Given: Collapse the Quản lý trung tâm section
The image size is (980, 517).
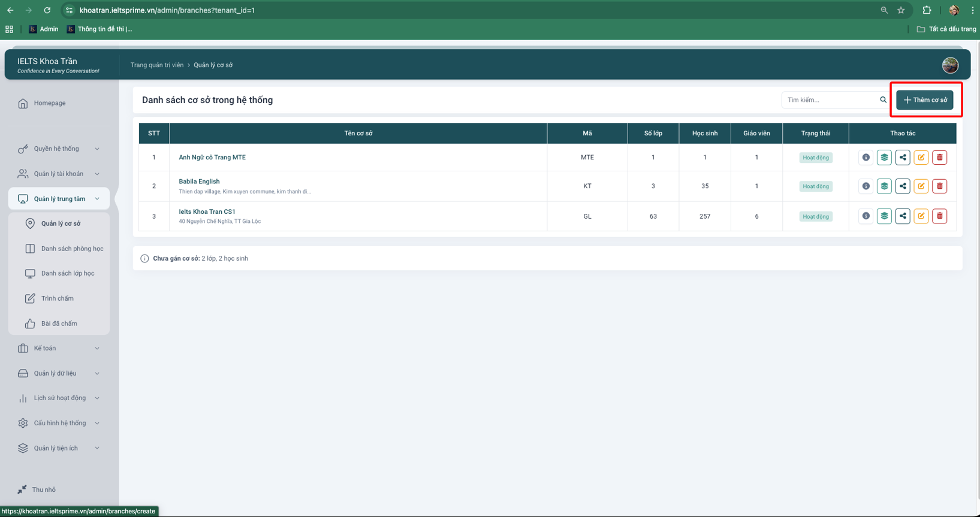Looking at the screenshot, I should [x=59, y=199].
